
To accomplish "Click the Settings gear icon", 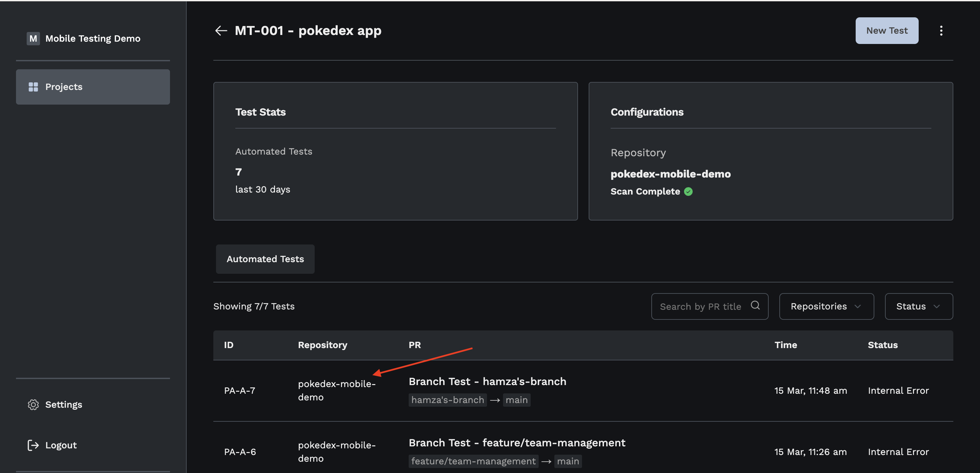I will (33, 404).
